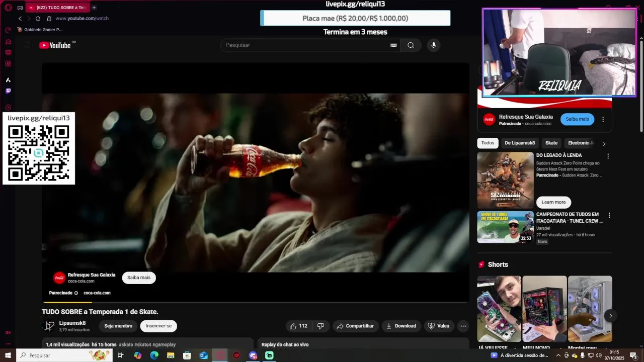Open the sidebar three-dots settings
The height and width of the screenshot is (362, 644).
(8, 344)
